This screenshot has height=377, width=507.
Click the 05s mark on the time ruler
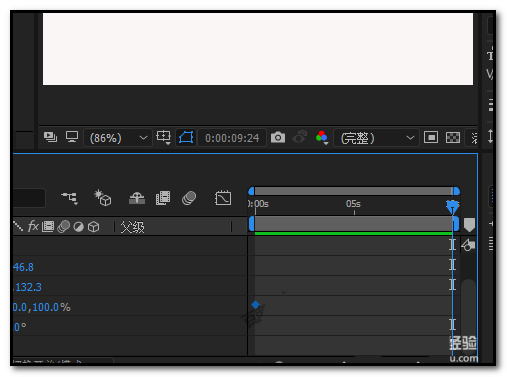(353, 204)
